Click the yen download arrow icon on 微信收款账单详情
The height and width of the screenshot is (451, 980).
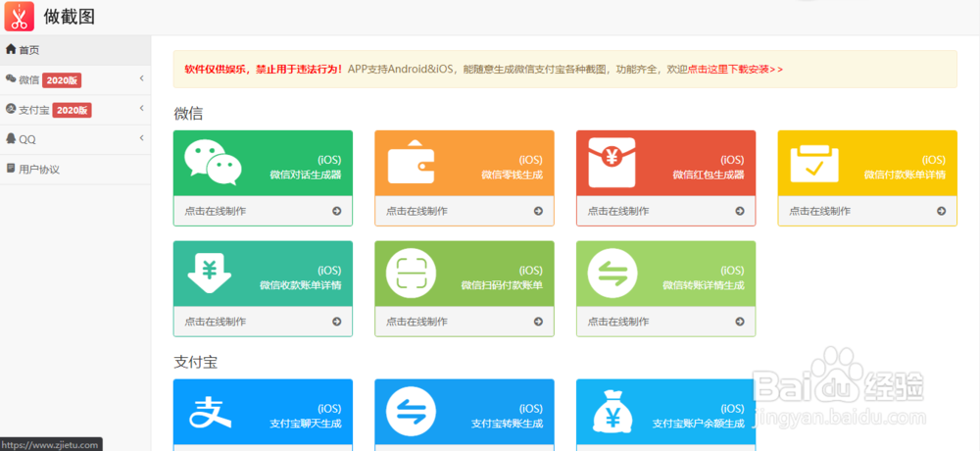(x=210, y=274)
